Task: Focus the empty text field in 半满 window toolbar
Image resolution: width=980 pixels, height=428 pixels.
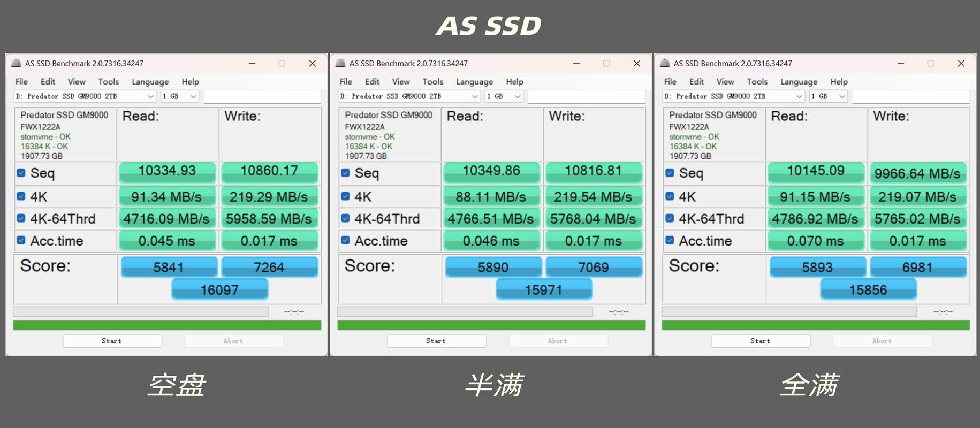Action: click(x=587, y=96)
